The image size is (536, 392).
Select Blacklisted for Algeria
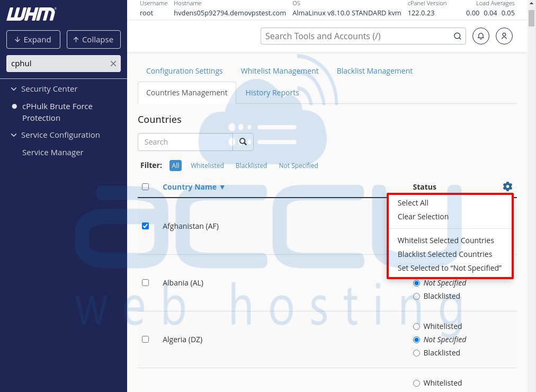tap(416, 353)
